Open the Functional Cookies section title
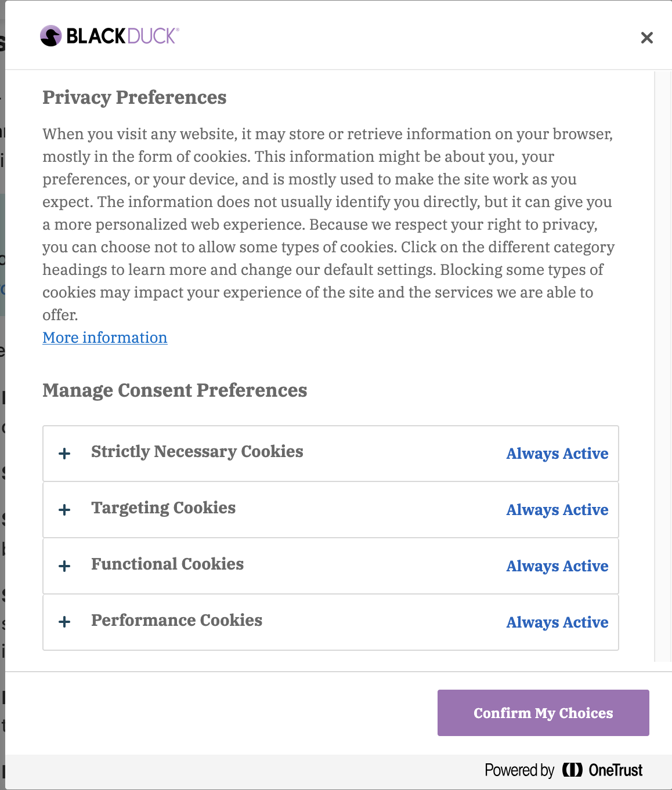The width and height of the screenshot is (672, 790). 168,564
